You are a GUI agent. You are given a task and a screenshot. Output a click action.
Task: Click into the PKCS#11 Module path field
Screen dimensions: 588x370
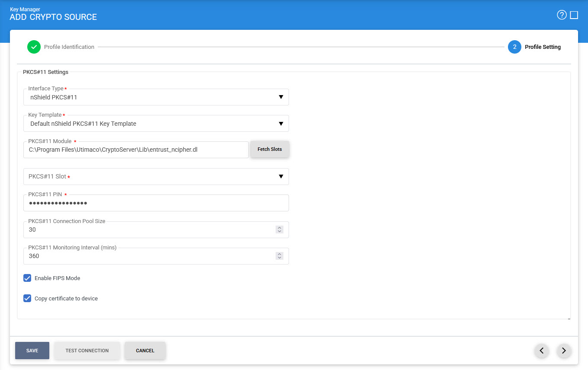136,150
